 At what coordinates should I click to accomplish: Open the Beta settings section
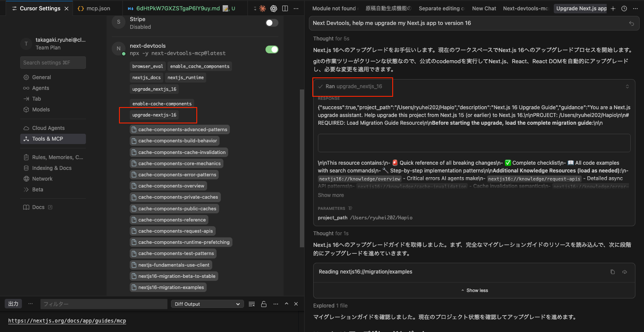53,190
